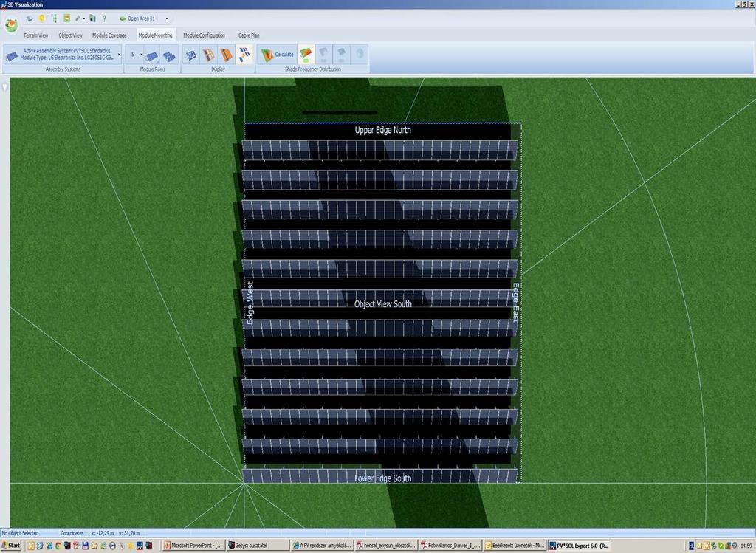This screenshot has height=553, width=756.
Task: Click the Calculate shade frequency button
Action: click(x=278, y=55)
